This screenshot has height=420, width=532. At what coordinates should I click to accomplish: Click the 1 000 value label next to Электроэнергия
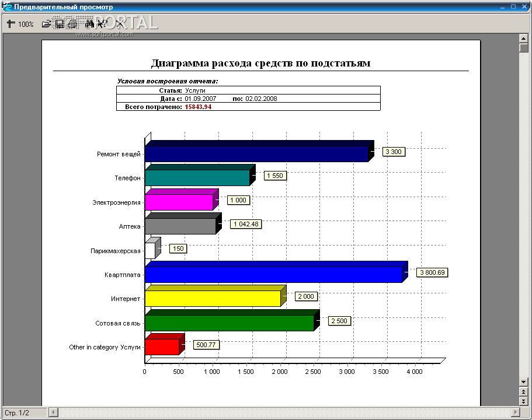[x=238, y=200]
